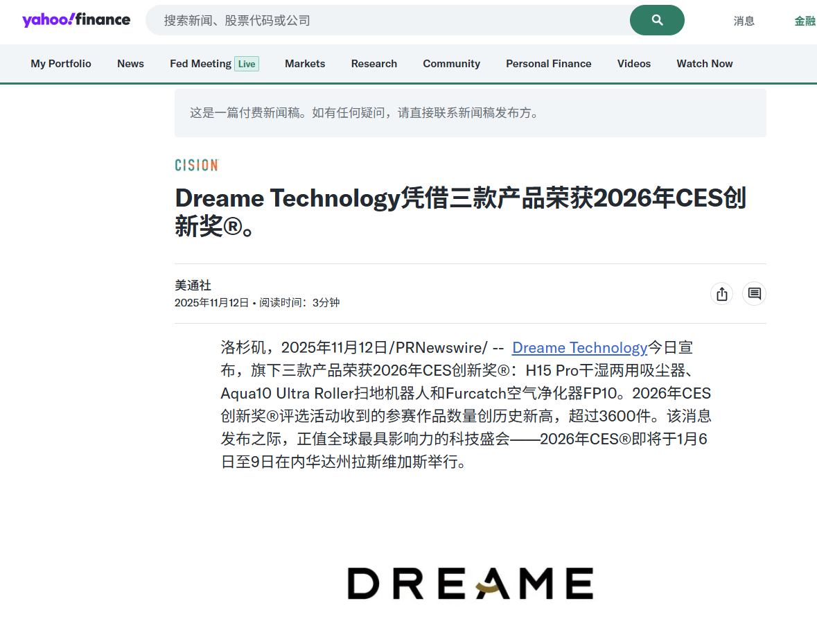Open the article share options

[721, 294]
